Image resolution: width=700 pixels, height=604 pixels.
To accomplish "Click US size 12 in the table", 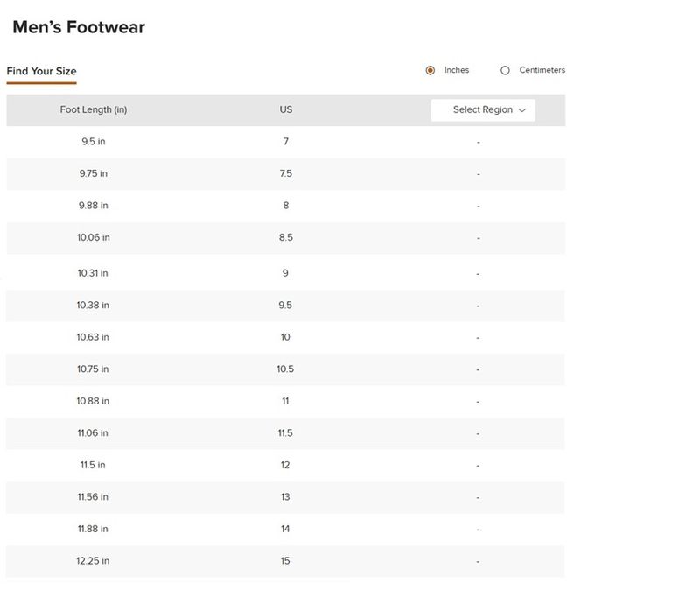I will (286, 465).
